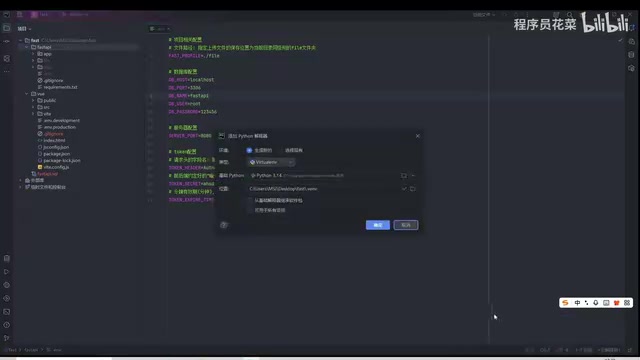Open the Project tool window folder icon
The image size is (640, 360).
tap(7, 28)
